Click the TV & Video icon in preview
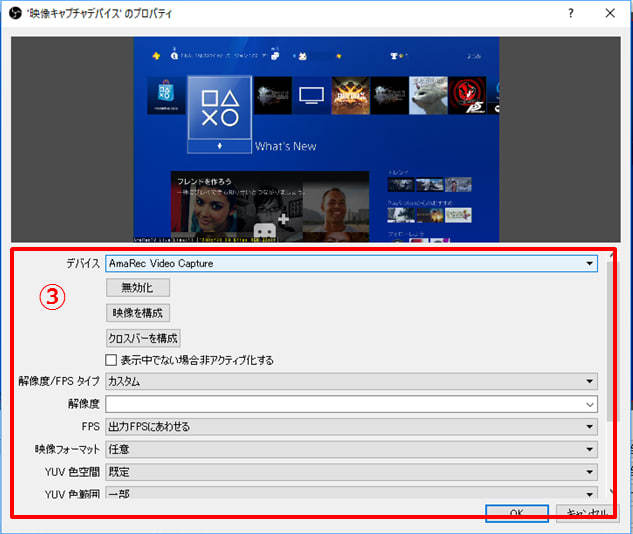 click(x=313, y=96)
